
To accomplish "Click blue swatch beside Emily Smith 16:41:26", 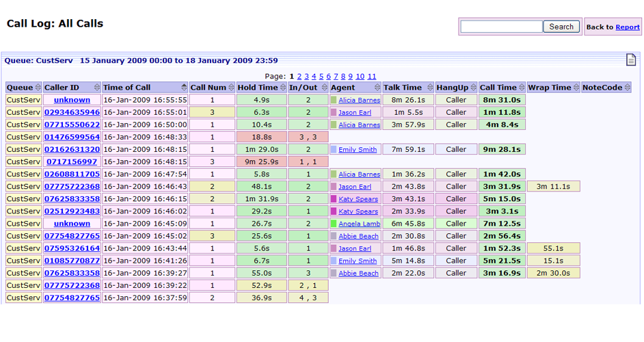I will point(334,261).
